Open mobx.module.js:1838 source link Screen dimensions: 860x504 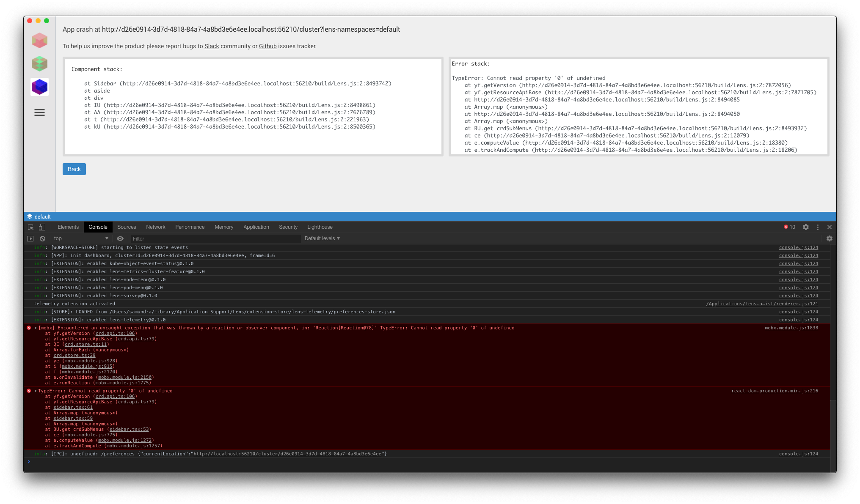tap(791, 328)
